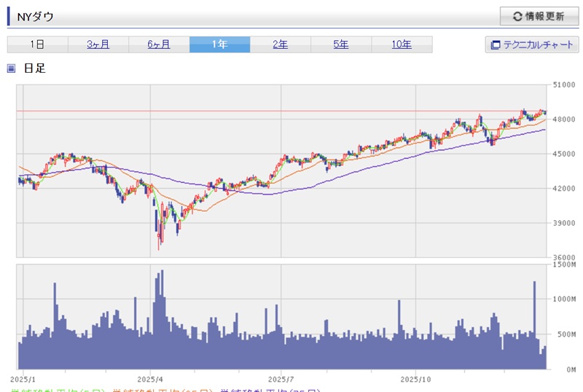The width and height of the screenshot is (583, 392).
Task: Open the 10年 period view
Action: pyautogui.click(x=401, y=44)
